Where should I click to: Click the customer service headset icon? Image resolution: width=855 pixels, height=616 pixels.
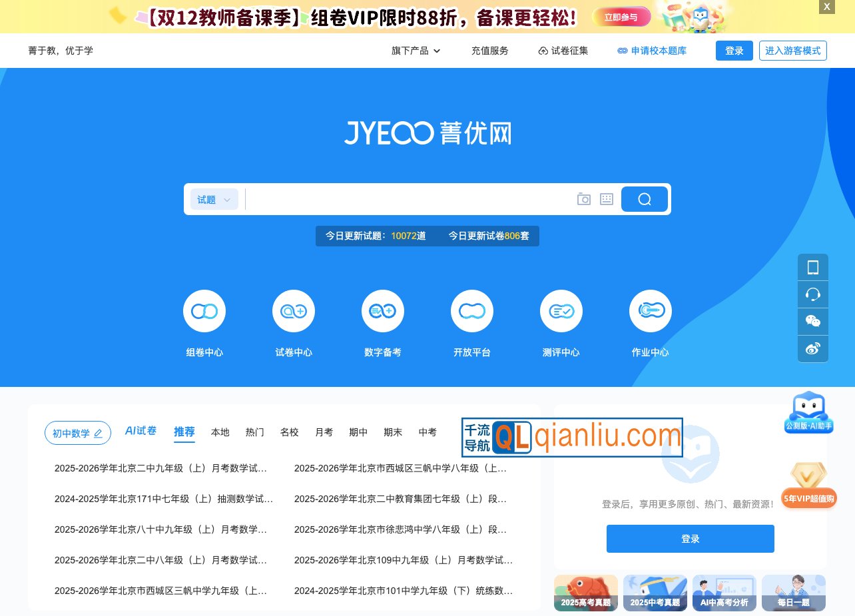tap(812, 294)
